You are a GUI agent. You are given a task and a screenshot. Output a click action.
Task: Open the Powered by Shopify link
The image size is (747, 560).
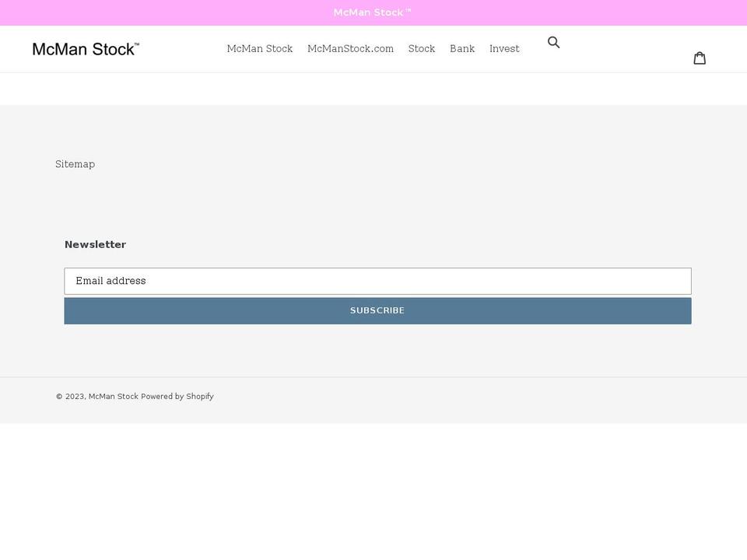[177, 396]
